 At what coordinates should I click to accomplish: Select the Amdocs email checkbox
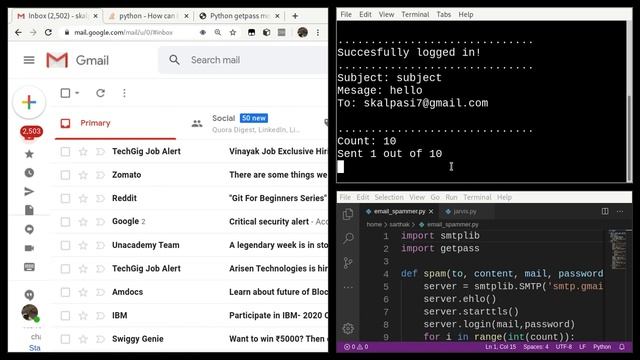tap(65, 292)
